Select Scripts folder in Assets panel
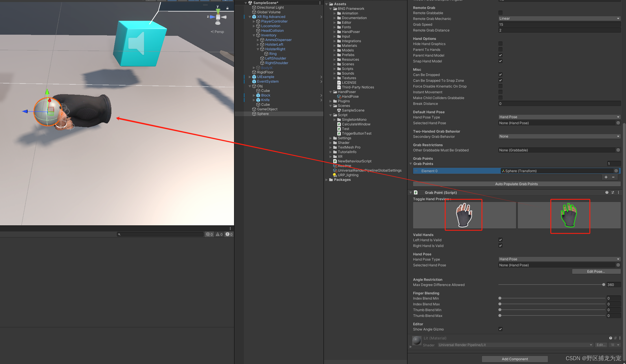Viewport: 626px width, 364px height. 347,68
